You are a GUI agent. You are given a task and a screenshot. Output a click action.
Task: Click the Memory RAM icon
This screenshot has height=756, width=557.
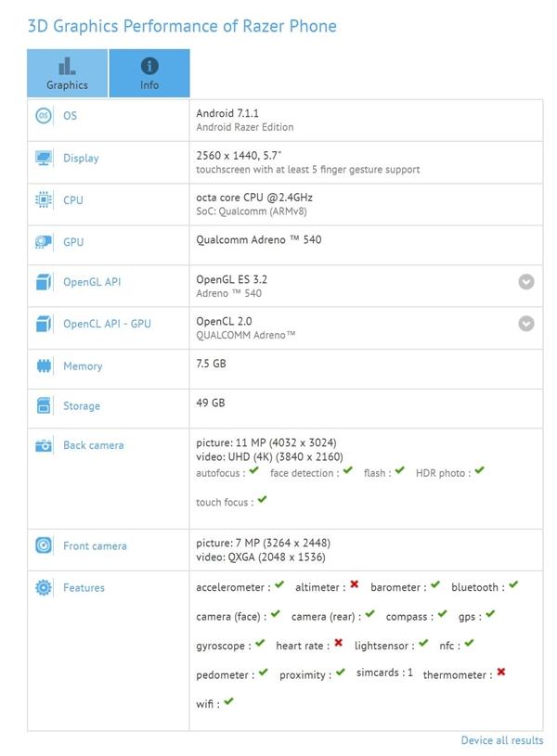point(44,366)
